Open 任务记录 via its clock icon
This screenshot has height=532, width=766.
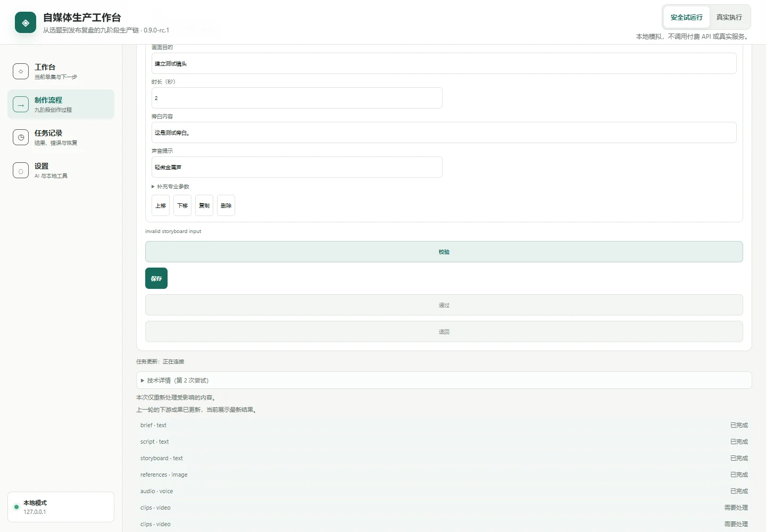(21, 137)
